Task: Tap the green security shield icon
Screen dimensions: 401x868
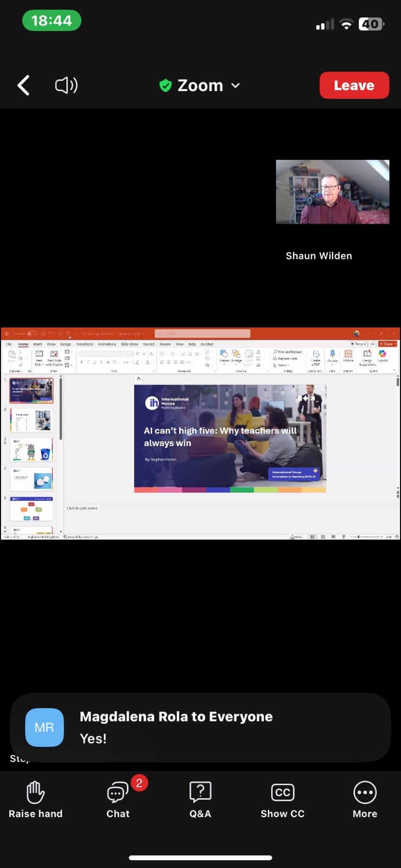Action: pos(166,86)
